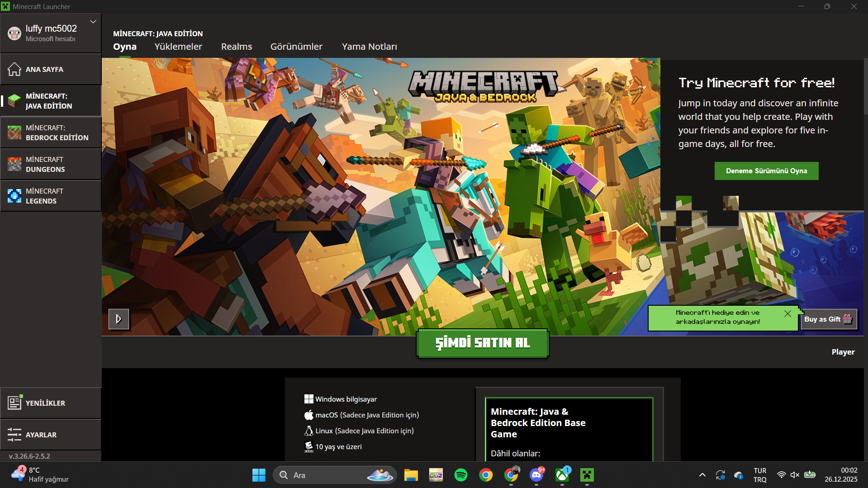Screen dimensions: 868x488
Task: Switch to the Görünümler tab
Action: point(296,47)
